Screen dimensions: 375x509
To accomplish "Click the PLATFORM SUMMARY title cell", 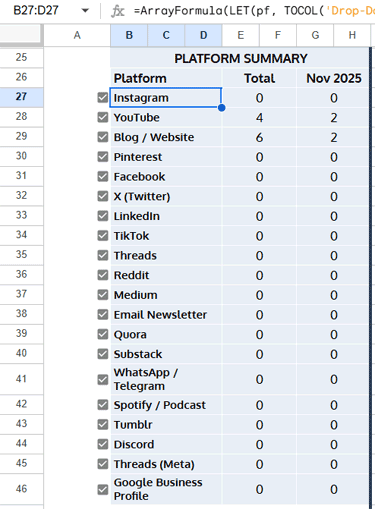I will tap(240, 58).
